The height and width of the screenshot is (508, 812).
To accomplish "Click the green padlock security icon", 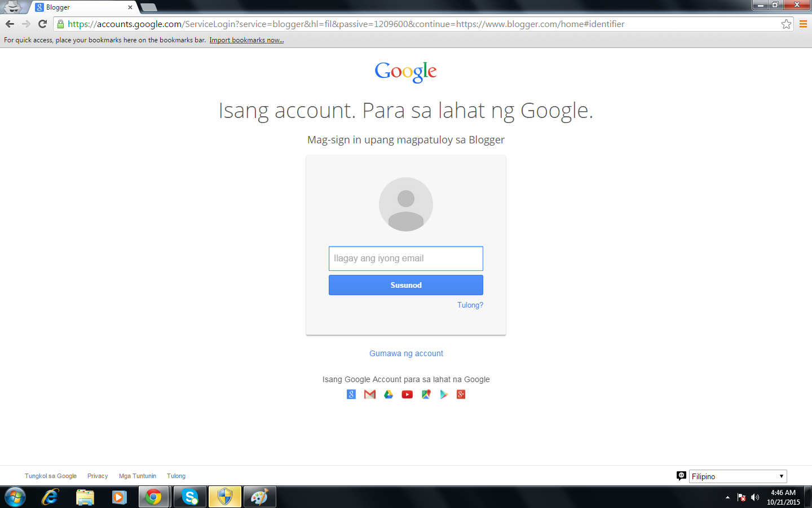I will coord(60,24).
